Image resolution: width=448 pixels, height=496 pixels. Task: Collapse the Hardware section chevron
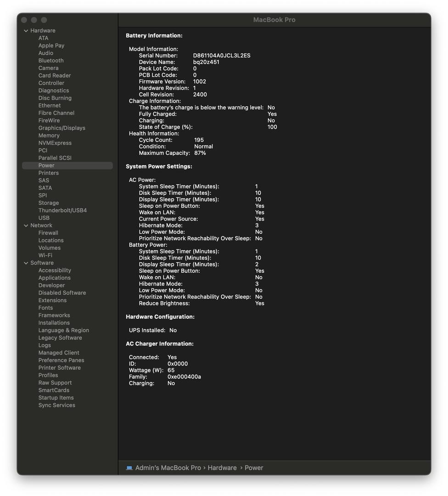(x=26, y=31)
